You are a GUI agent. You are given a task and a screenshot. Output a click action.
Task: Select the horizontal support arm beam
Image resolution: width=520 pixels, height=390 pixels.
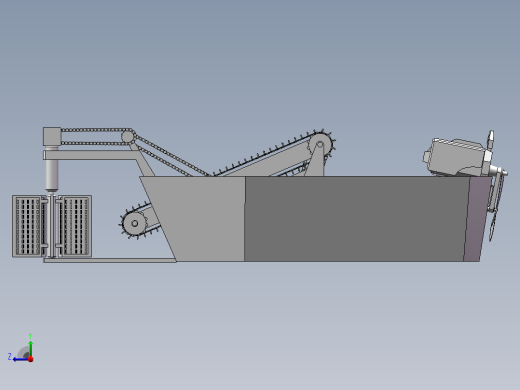point(91,155)
